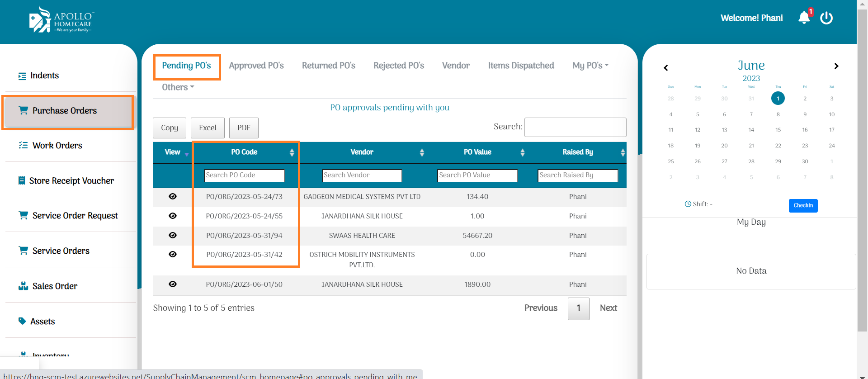View PO/ORG/2023-06-01/50 with eye icon
868x379 pixels.
tap(173, 284)
